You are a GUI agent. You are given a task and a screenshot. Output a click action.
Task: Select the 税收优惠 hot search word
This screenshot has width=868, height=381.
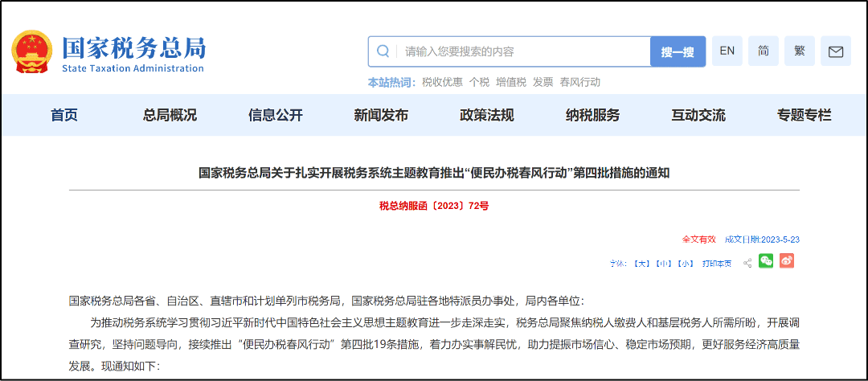442,83
